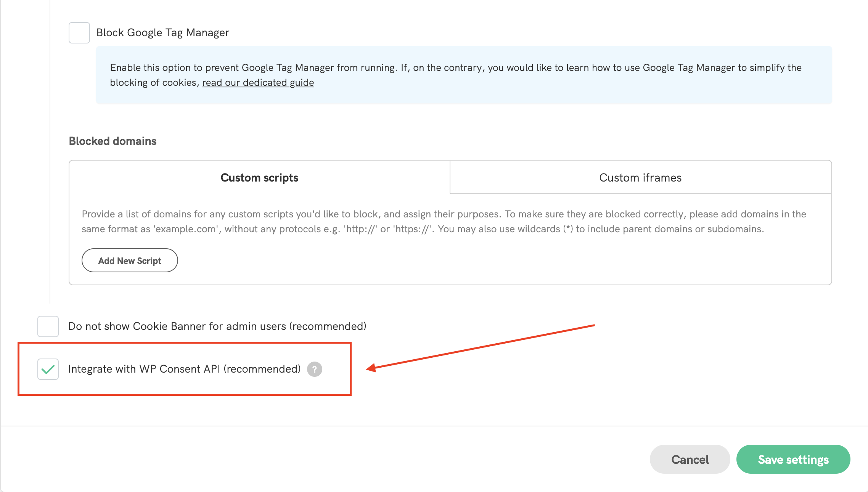
Task: Select the Custom scripts tab
Action: tap(259, 177)
